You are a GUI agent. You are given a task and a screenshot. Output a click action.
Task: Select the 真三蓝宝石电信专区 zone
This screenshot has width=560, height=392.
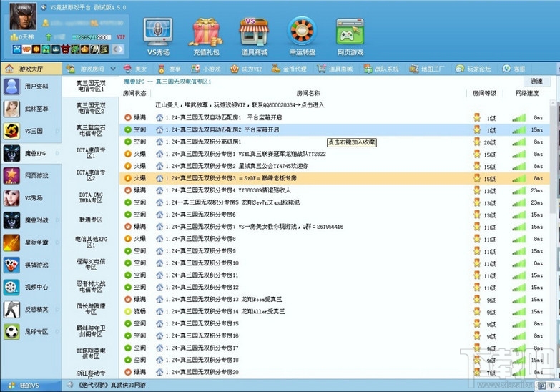point(90,131)
